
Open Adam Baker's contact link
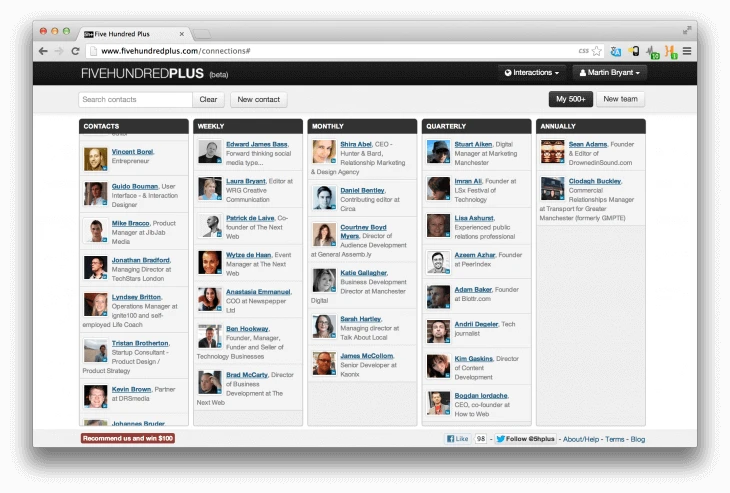point(473,290)
